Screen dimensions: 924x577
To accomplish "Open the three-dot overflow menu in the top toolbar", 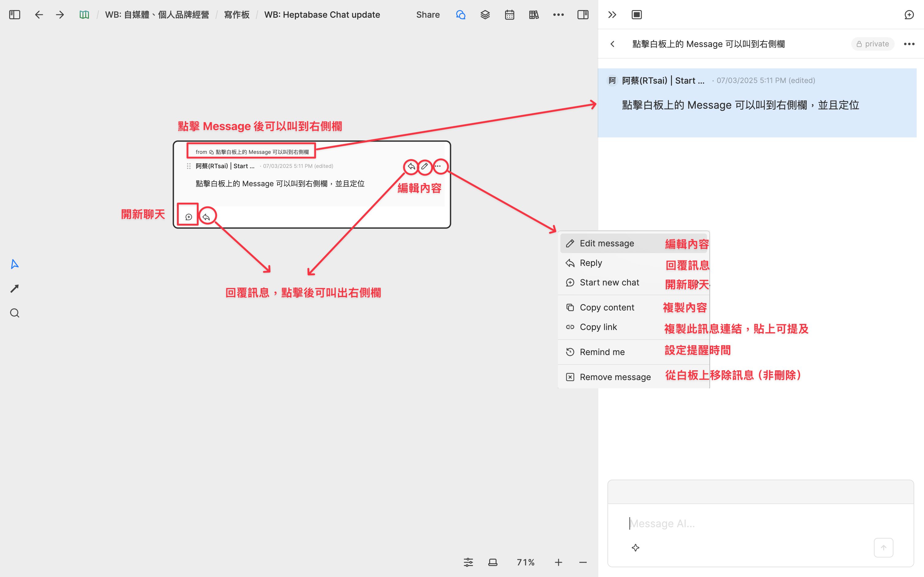I will [558, 15].
